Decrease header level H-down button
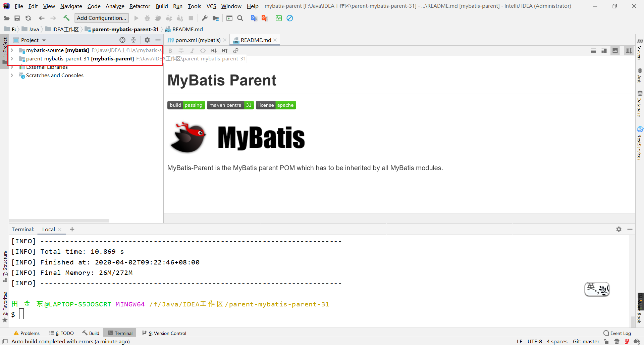 click(214, 51)
